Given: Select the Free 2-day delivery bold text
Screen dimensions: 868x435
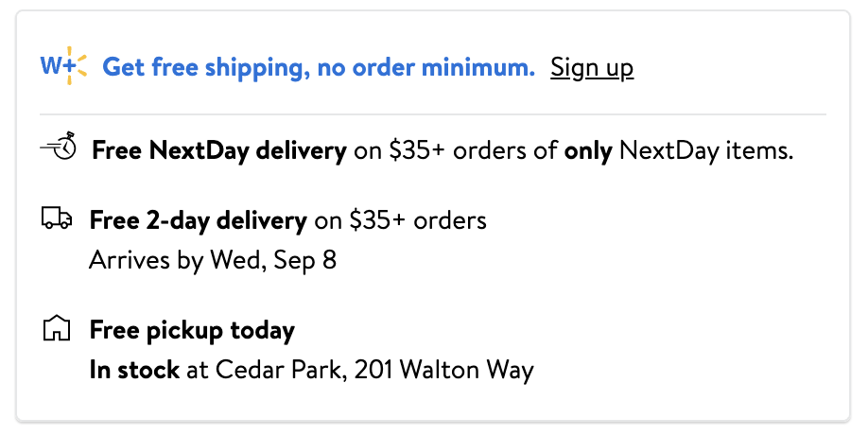Looking at the screenshot, I should 199,221.
